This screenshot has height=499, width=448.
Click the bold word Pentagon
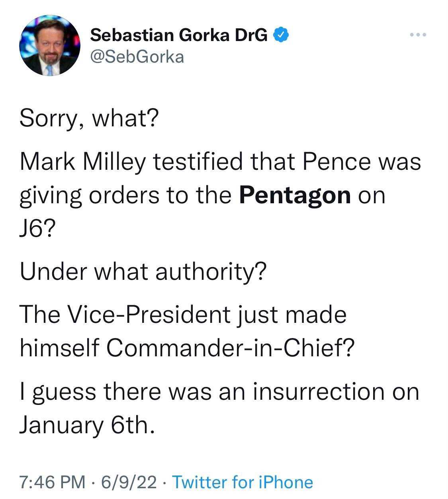[x=295, y=195]
